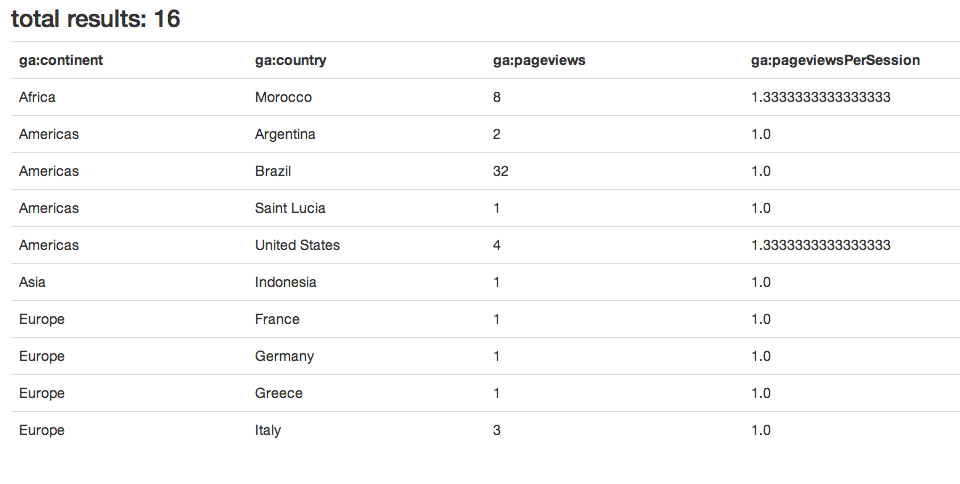Click the Asia continent cell
This screenshot has height=484, width=960.
[x=32, y=282]
